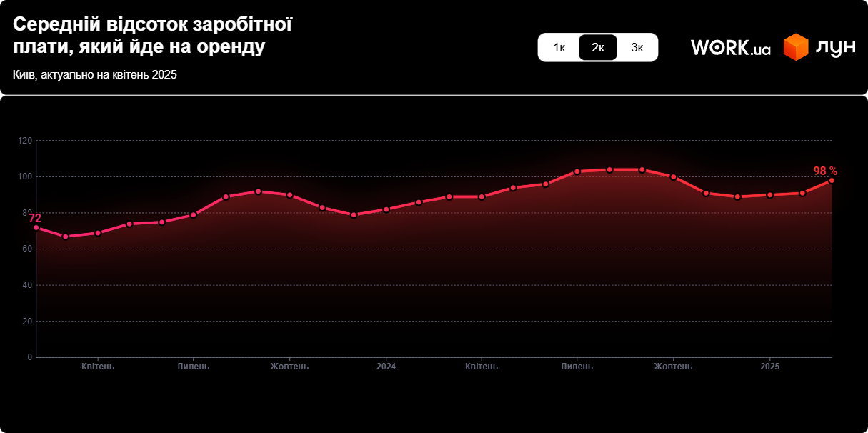Select the data point above the 2025 label
This screenshot has width=868, height=433.
(x=769, y=195)
